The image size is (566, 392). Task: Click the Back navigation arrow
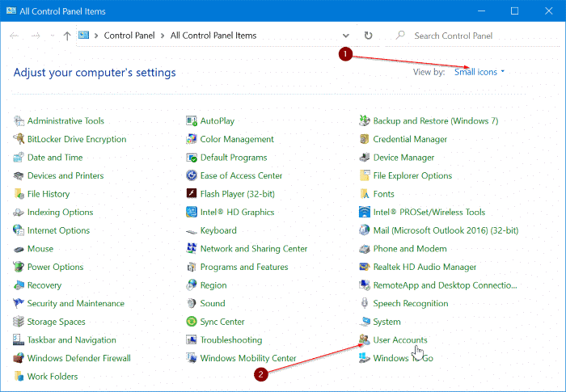click(15, 36)
